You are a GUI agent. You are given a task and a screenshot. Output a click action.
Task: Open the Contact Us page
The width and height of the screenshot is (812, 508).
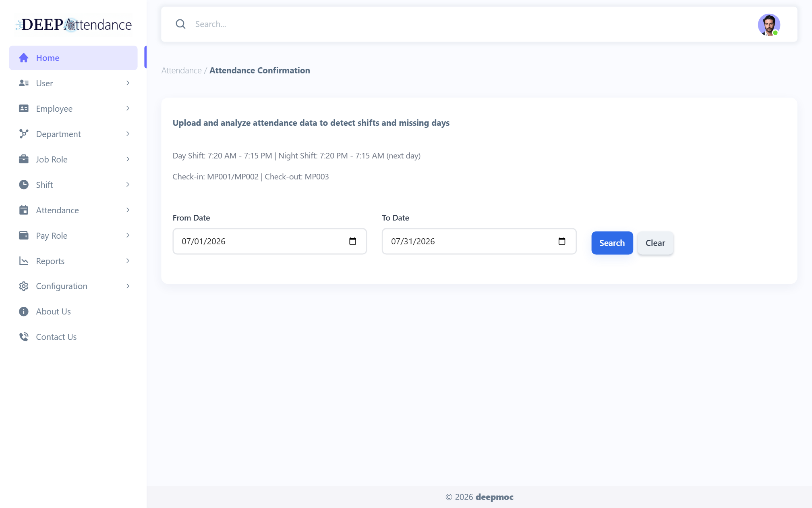click(73, 337)
